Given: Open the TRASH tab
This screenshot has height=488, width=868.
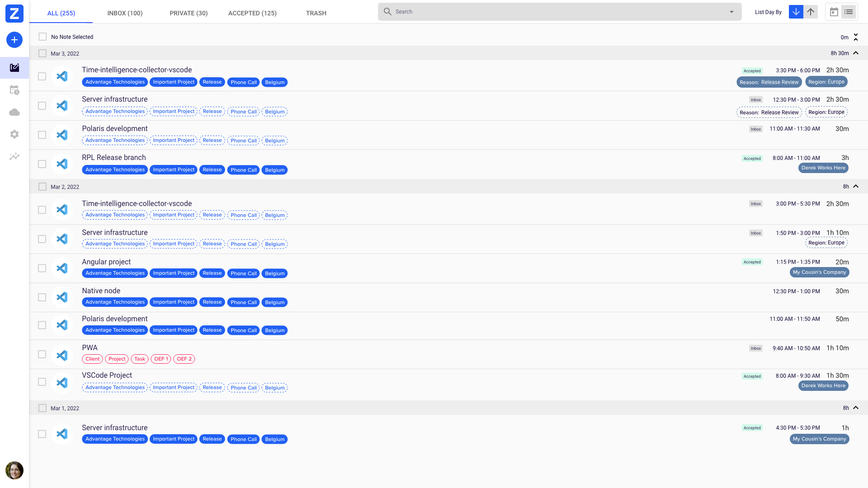Looking at the screenshot, I should [316, 13].
